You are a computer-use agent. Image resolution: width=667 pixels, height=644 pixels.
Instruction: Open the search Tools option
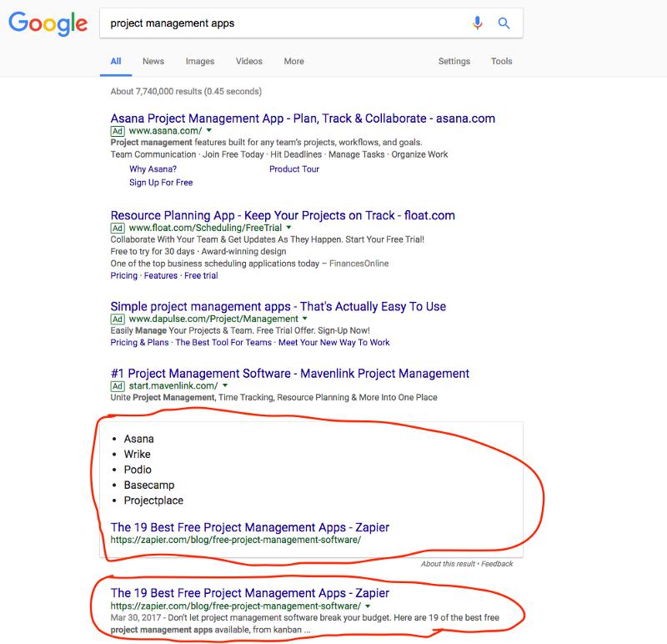coord(502,61)
